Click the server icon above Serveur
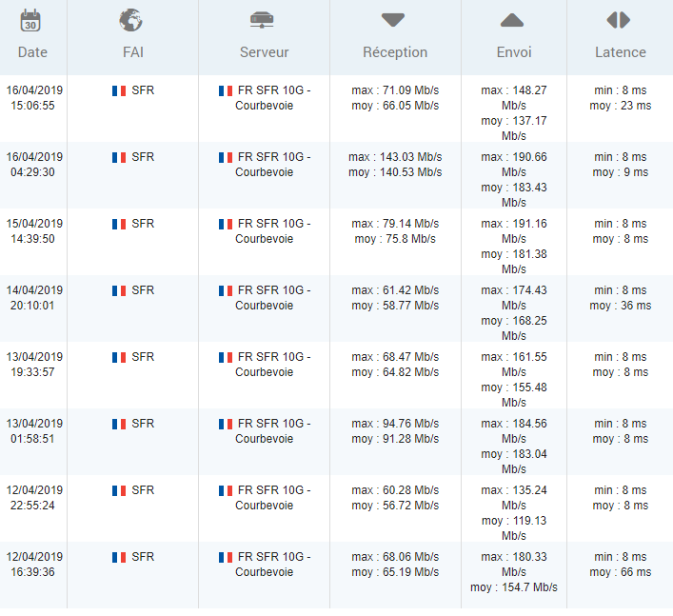This screenshot has width=673, height=616. click(x=262, y=20)
